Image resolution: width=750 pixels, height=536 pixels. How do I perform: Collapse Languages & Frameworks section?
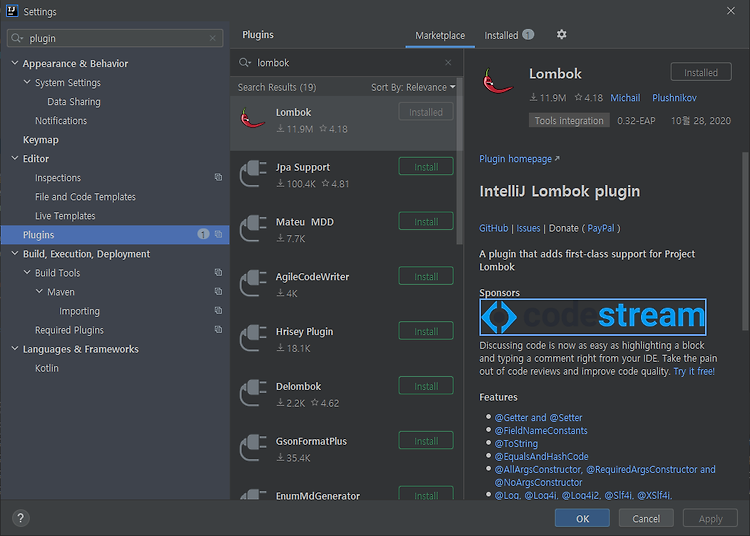pos(15,349)
